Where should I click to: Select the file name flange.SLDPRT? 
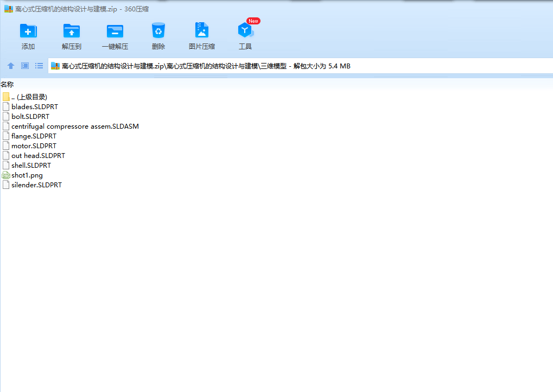[x=34, y=136]
